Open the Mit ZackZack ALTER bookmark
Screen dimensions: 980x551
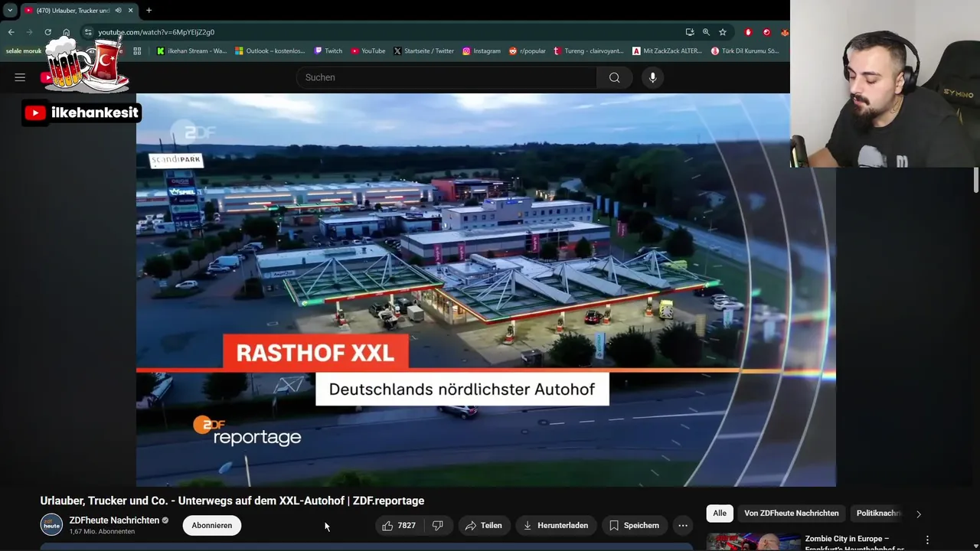pos(667,51)
